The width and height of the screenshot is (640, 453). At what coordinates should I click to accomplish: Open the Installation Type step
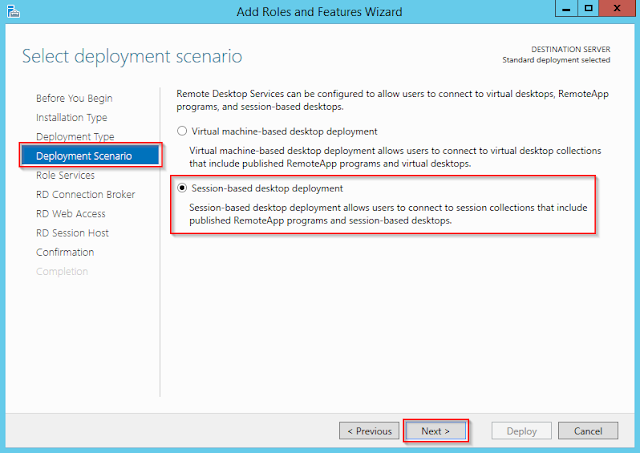click(72, 117)
